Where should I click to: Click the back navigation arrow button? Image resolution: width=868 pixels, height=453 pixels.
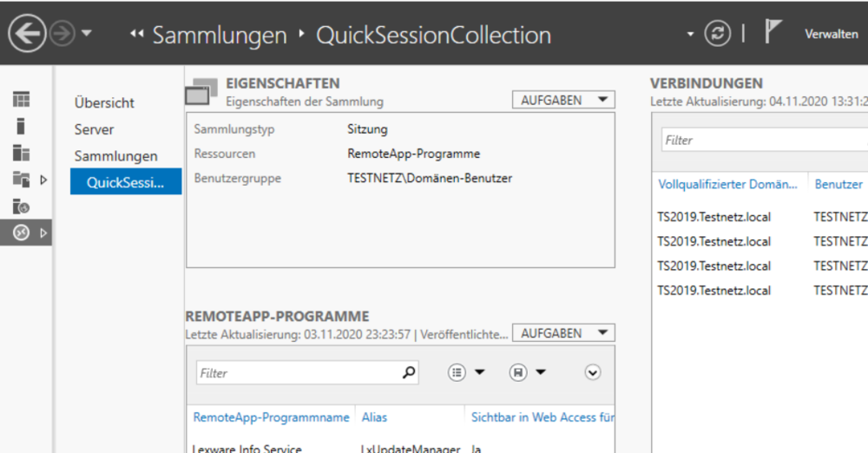click(27, 35)
